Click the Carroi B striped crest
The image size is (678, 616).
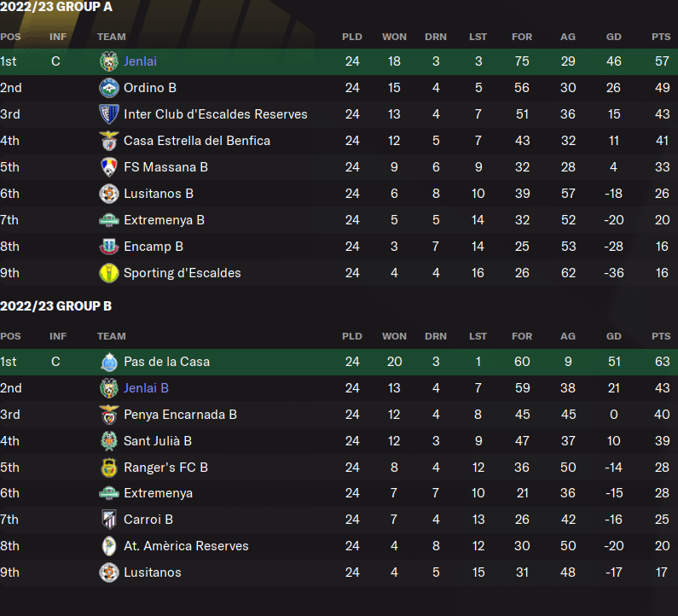point(108,520)
